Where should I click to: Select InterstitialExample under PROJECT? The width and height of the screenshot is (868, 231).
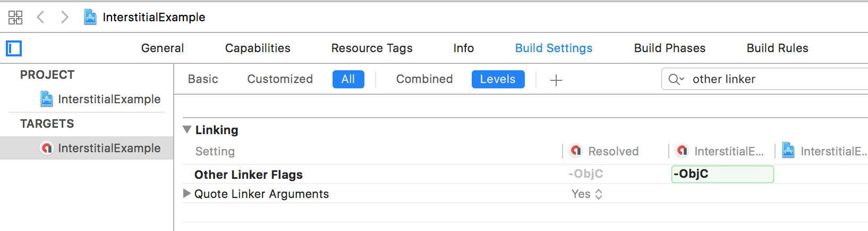pos(101,99)
